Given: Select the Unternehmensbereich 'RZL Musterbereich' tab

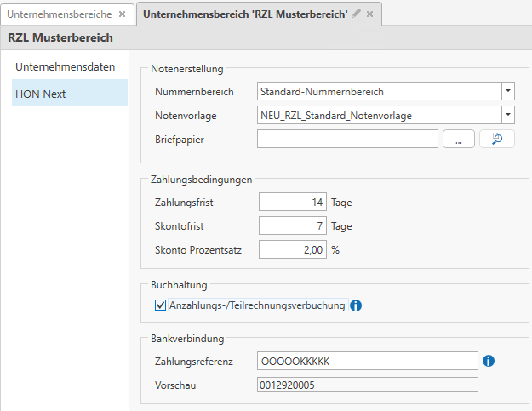Looking at the screenshot, I should pos(246,14).
